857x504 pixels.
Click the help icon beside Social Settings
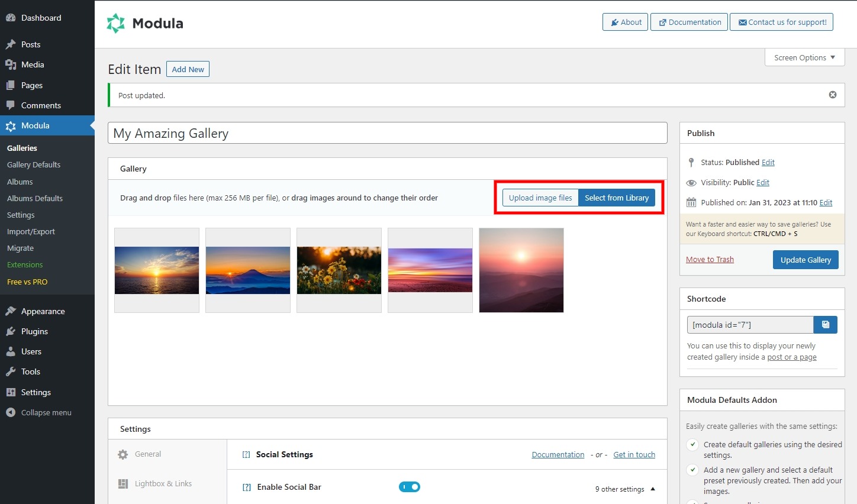click(x=246, y=454)
